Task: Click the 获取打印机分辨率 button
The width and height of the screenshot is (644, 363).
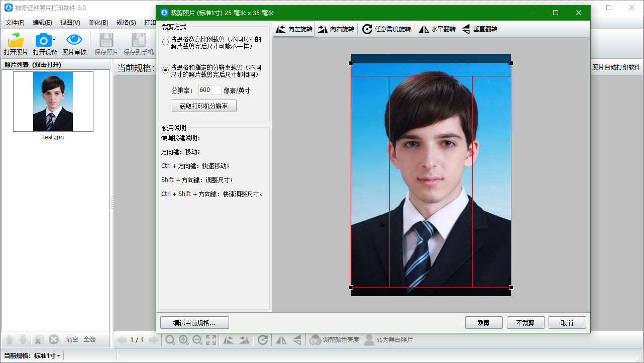Action: pyautogui.click(x=204, y=106)
